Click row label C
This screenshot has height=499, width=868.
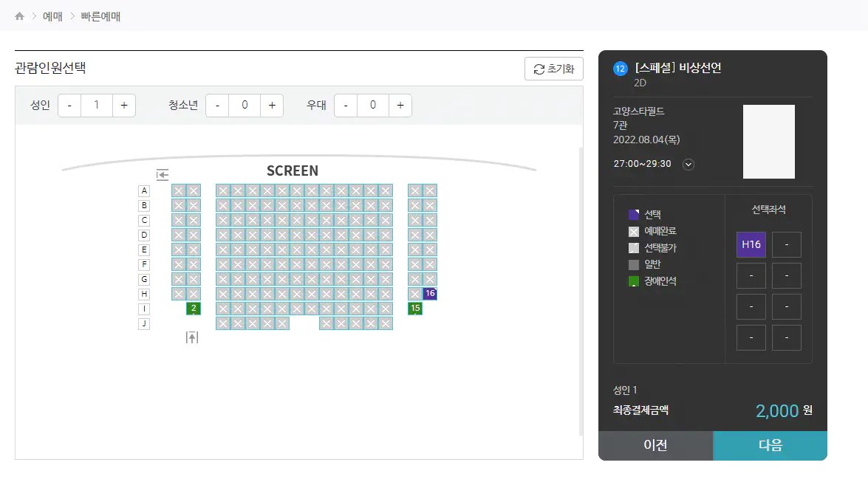144,220
